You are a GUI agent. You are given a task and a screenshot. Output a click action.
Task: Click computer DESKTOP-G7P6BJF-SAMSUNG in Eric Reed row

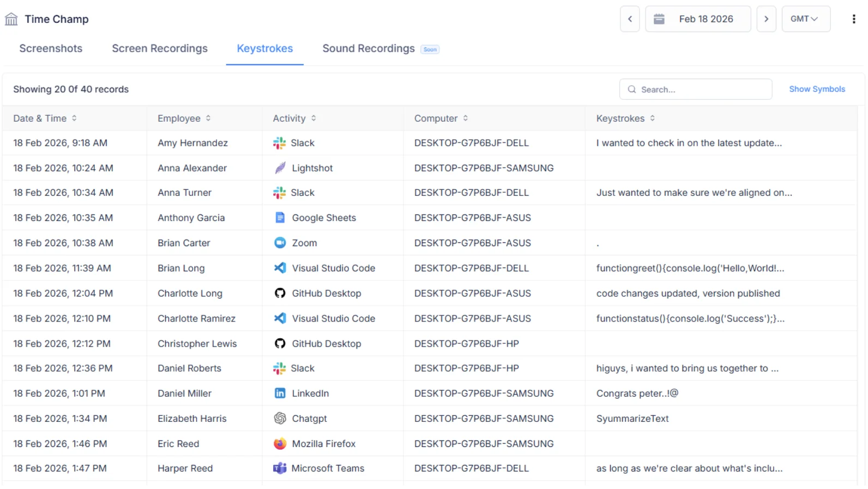coord(484,444)
